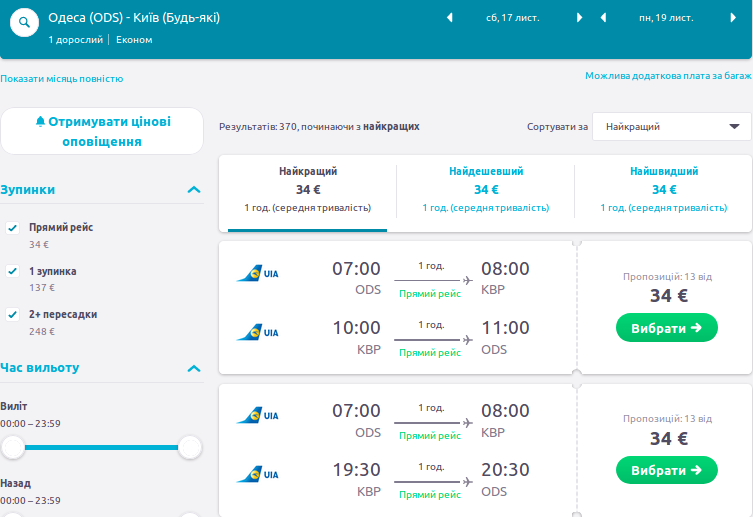Open the Сортувати за dropdown
Image resolution: width=753 pixels, height=517 pixels.
(671, 127)
